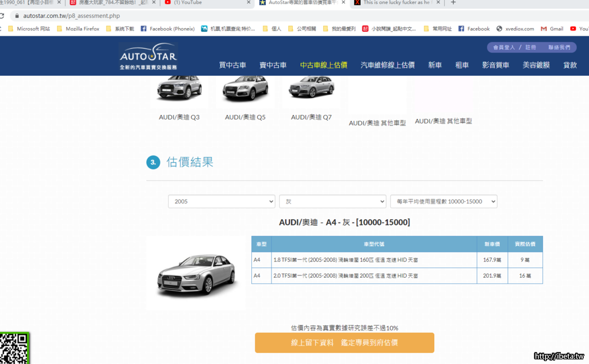Expand the year dropdown showing 2005
The height and width of the screenshot is (364, 589).
[x=221, y=202]
